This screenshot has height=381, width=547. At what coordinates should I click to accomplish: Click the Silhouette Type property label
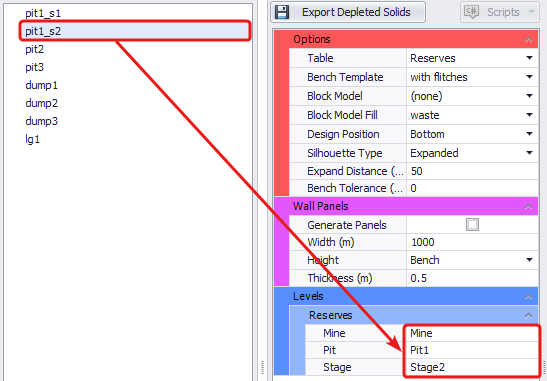pos(345,153)
